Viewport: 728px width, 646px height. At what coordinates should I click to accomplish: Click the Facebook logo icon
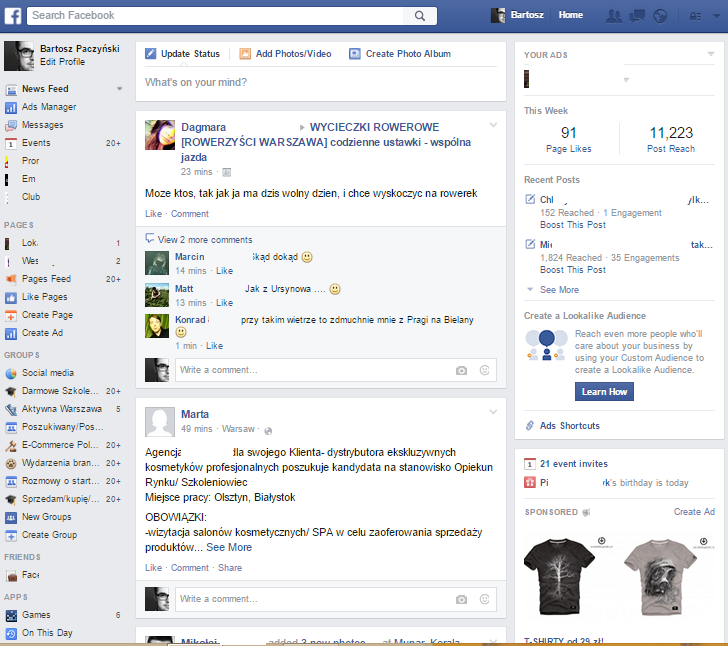13,16
